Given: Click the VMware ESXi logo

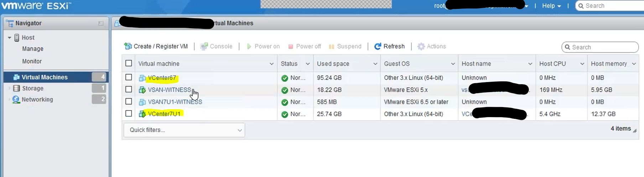Looking at the screenshot, I should (36, 6).
